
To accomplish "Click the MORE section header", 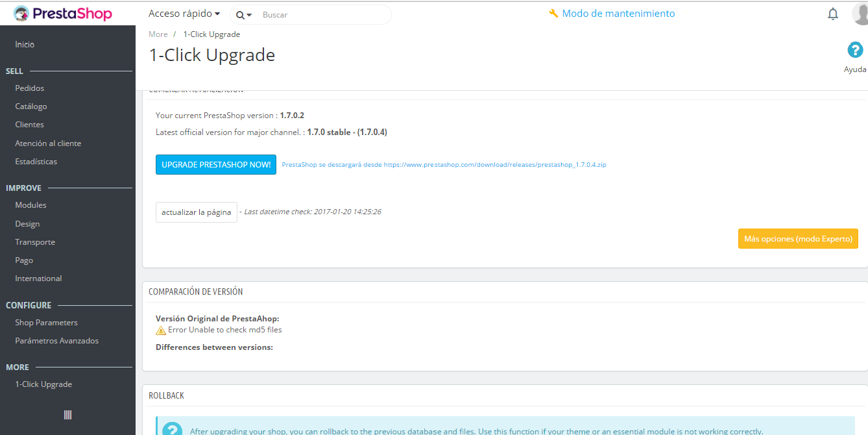I will click(18, 367).
